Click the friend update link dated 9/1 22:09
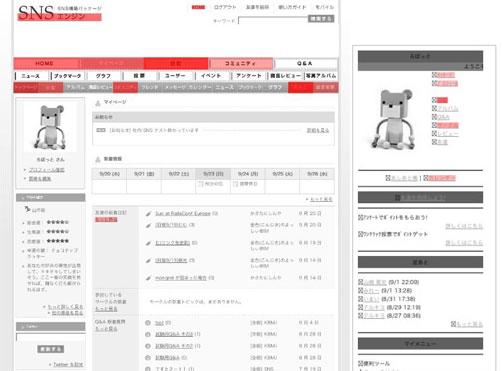This screenshot has height=371, width=502. click(375, 282)
